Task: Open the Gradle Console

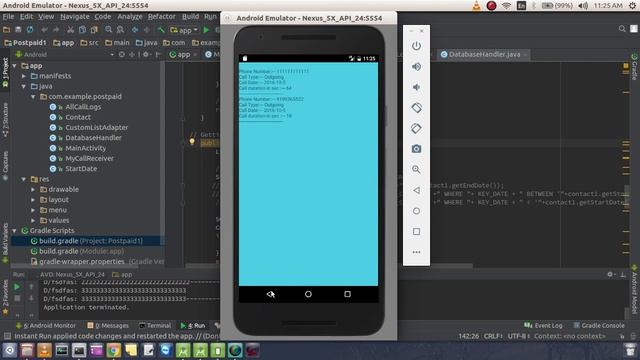Action: click(x=599, y=325)
